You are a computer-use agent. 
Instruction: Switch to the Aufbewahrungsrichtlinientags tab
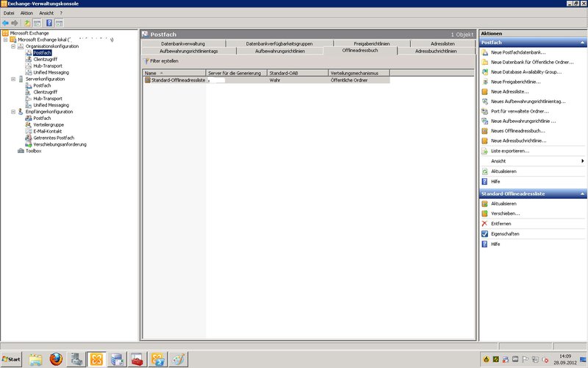tap(189, 51)
